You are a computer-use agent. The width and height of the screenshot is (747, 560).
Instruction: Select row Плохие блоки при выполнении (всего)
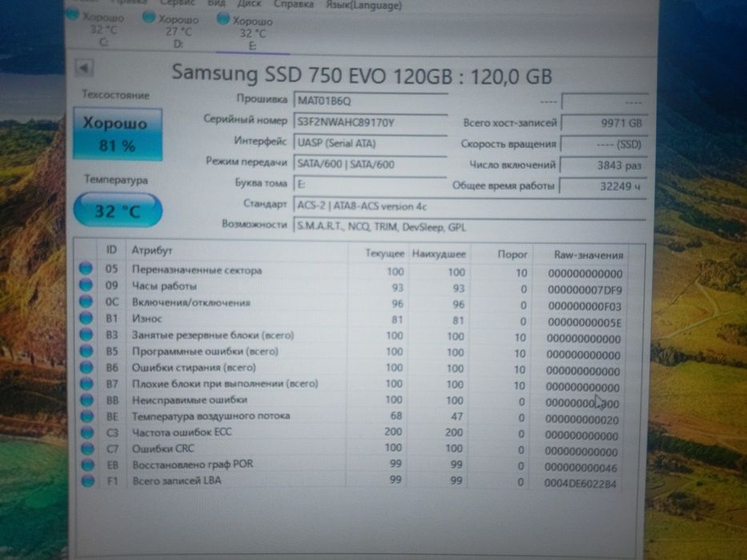point(351,385)
